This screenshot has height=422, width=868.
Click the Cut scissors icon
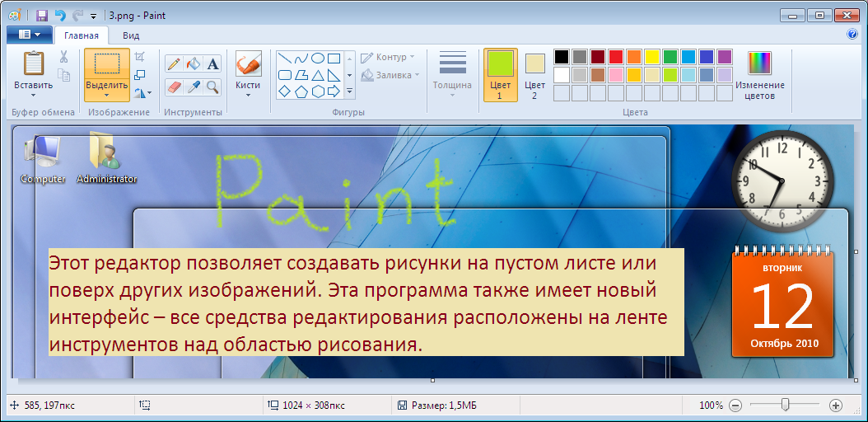pos(63,57)
